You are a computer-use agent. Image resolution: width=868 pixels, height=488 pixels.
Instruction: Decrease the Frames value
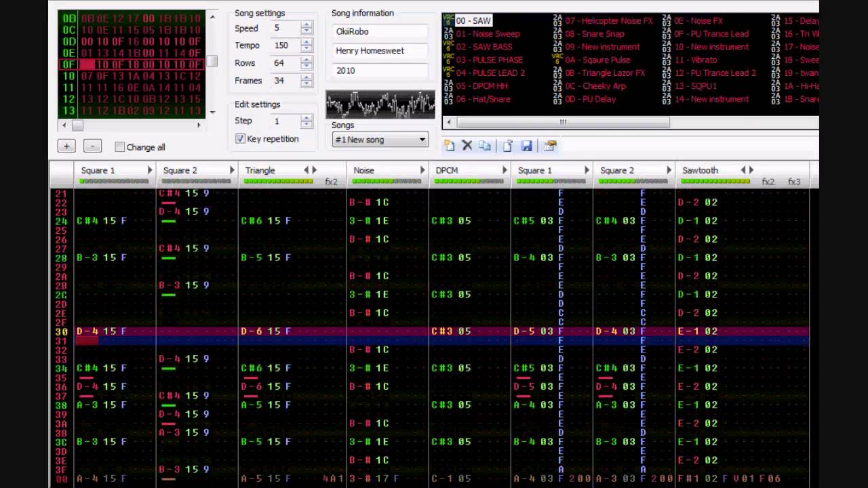[x=307, y=84]
